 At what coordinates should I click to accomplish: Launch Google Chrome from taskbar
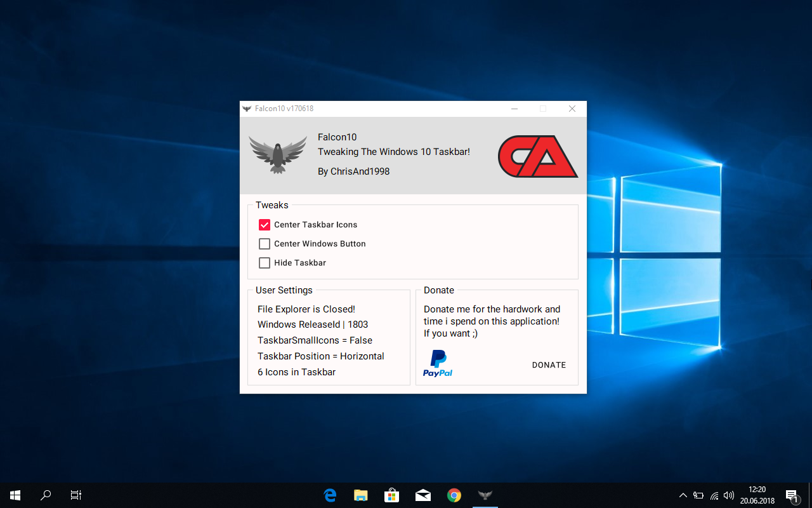click(x=454, y=495)
